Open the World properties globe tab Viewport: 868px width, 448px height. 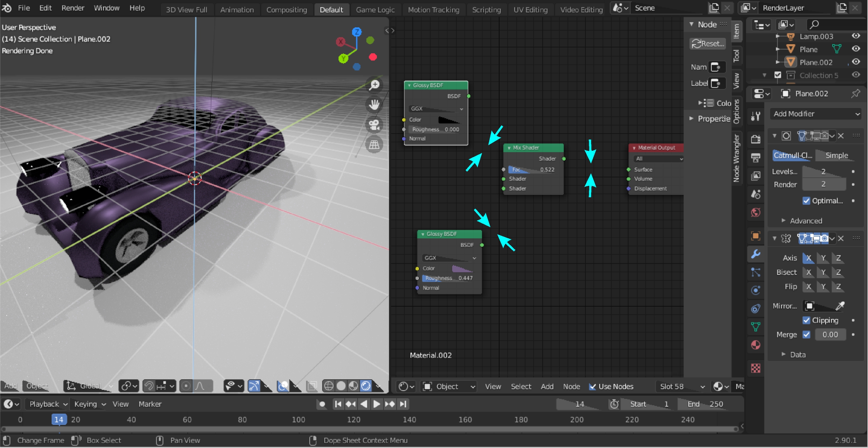(x=756, y=212)
